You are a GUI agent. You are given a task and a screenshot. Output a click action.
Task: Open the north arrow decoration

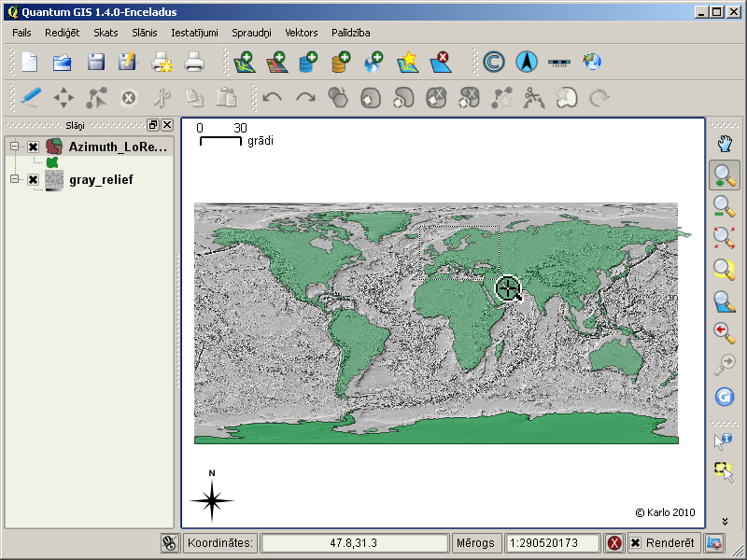(527, 62)
